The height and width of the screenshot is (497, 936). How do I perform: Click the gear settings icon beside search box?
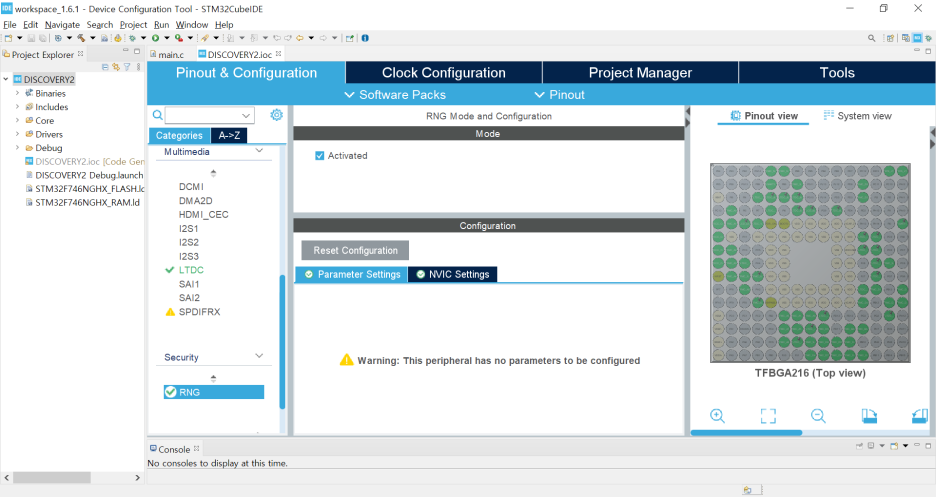pos(276,115)
